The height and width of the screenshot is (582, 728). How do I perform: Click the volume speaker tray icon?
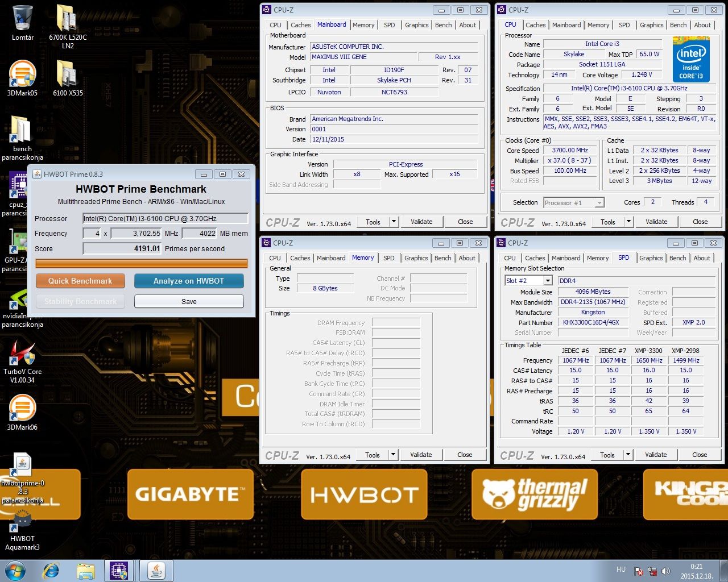click(x=666, y=571)
